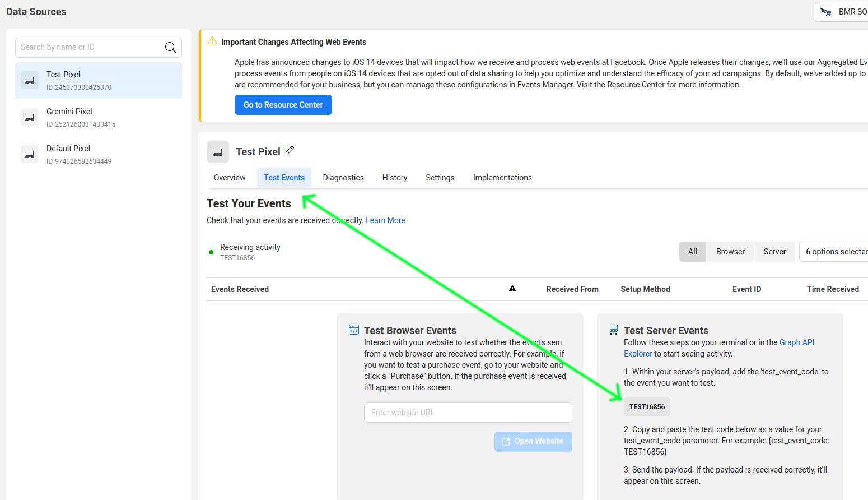868x500 pixels.
Task: Click the search magnifier icon
Action: click(x=171, y=48)
